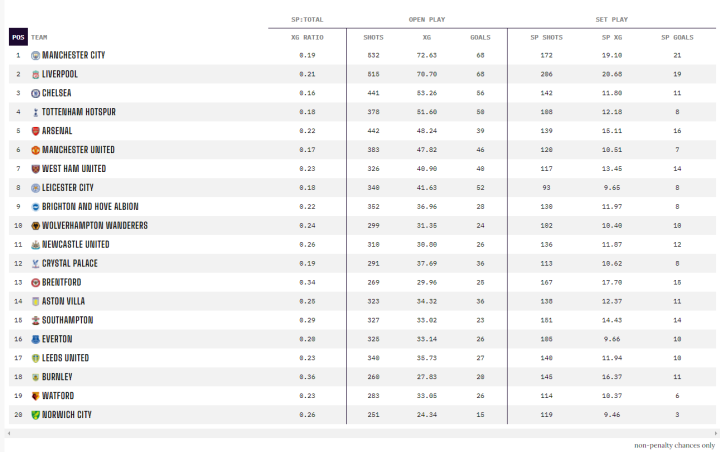Image resolution: width=720 pixels, height=452 pixels.
Task: Sort table by POS column header
Action: pyautogui.click(x=17, y=37)
